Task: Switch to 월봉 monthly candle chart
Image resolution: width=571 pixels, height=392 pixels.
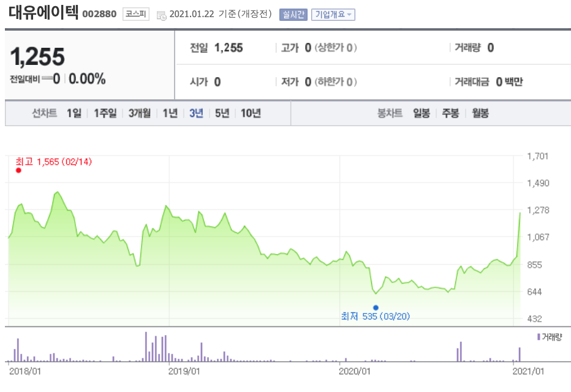Action: [480, 113]
